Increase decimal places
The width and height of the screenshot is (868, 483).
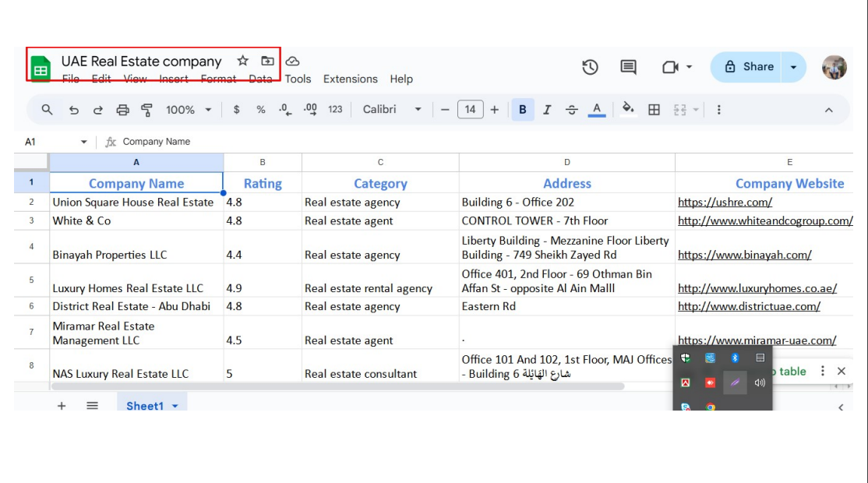coord(310,110)
